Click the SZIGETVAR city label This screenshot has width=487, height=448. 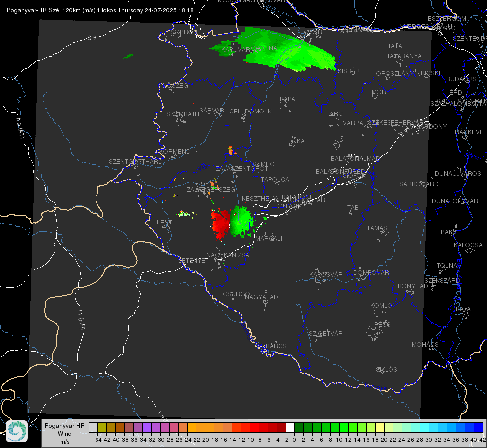point(325,334)
